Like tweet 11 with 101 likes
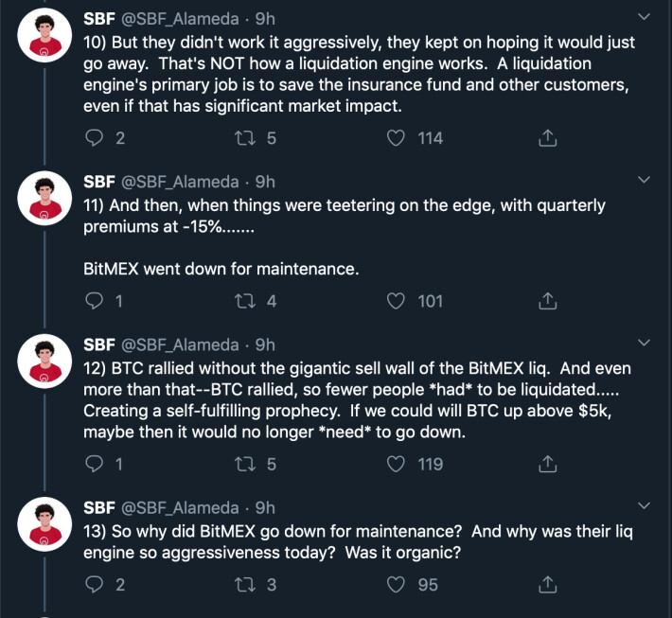672x618 pixels. pyautogui.click(x=395, y=301)
